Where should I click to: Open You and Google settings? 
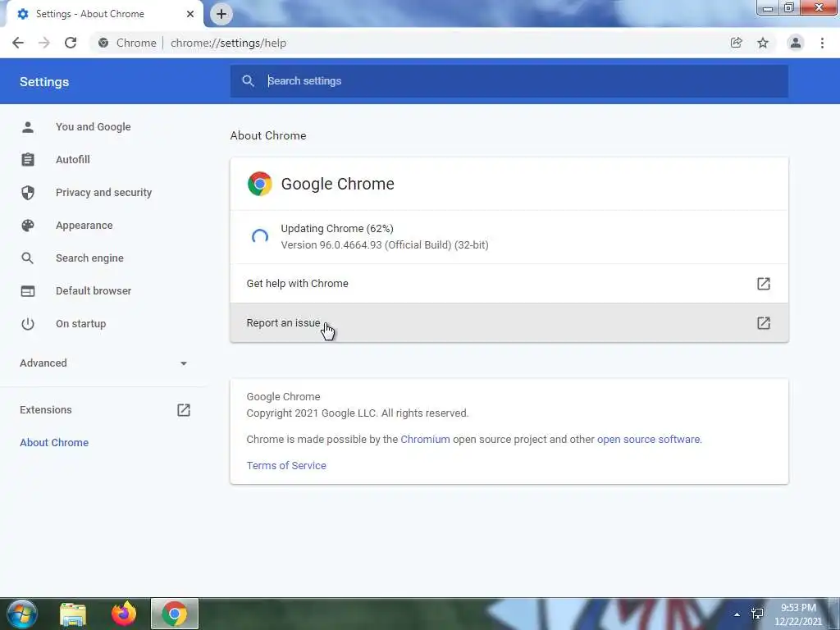point(94,127)
